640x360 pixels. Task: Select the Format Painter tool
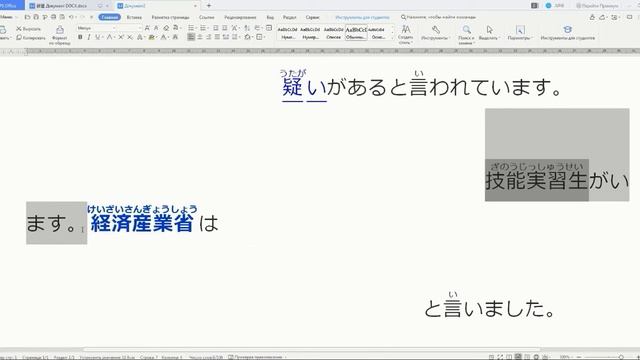(60, 34)
